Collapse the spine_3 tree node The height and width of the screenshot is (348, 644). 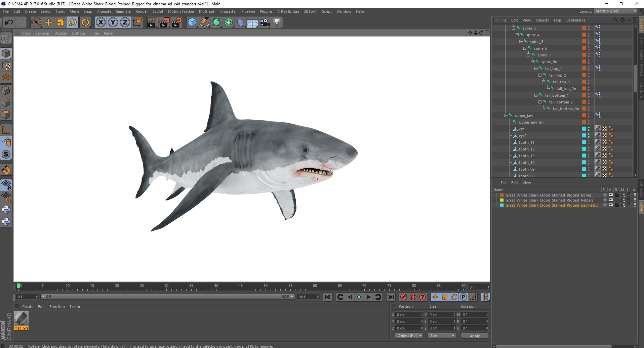[513, 28]
